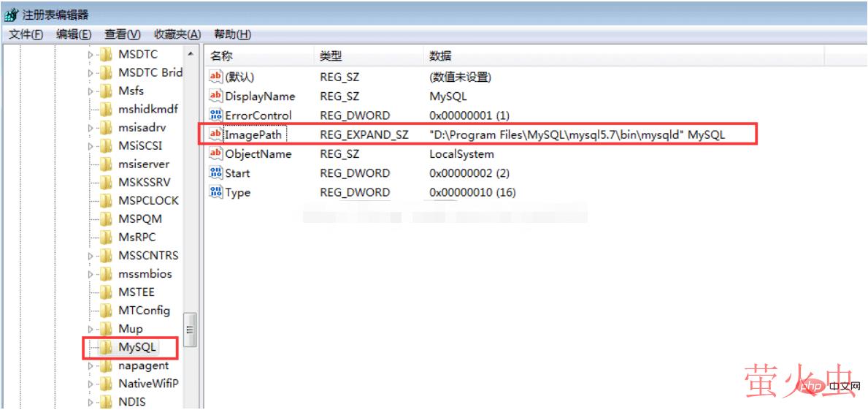Click the MSDTC Brid folder icon
Viewport: 868px width, 410px height.
pyautogui.click(x=106, y=72)
